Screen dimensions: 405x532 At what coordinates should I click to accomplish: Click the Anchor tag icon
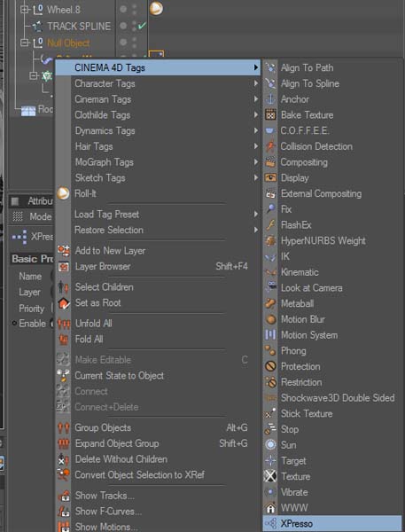[x=270, y=99]
